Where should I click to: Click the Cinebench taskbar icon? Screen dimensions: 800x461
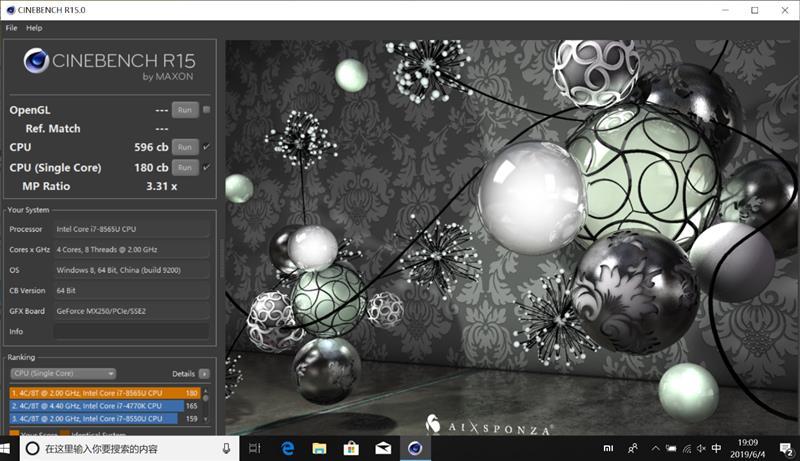click(x=415, y=448)
